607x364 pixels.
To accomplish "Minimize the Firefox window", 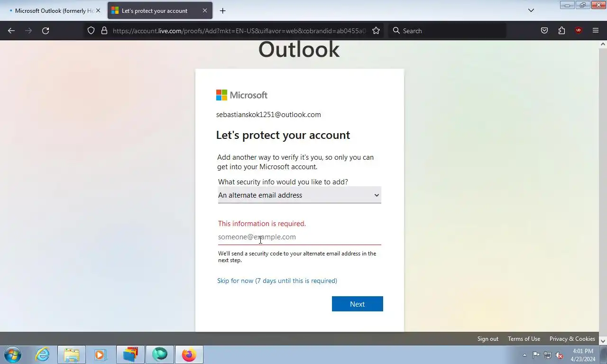I will (x=567, y=5).
